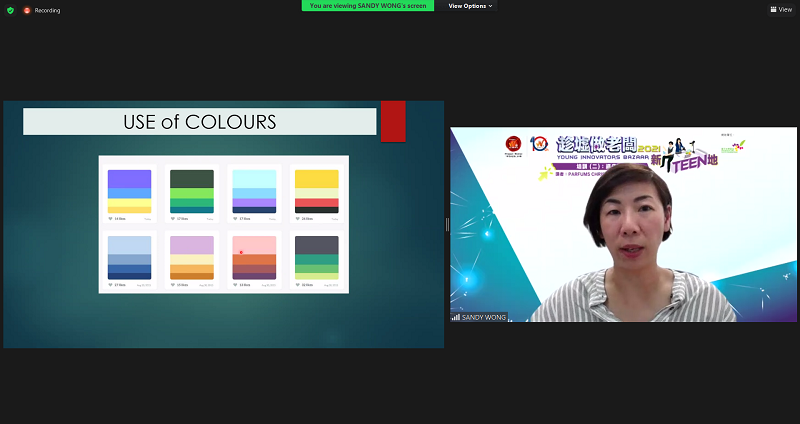This screenshot has width=800, height=424.
Task: Select the charcoal and green palette
Action: [315, 257]
